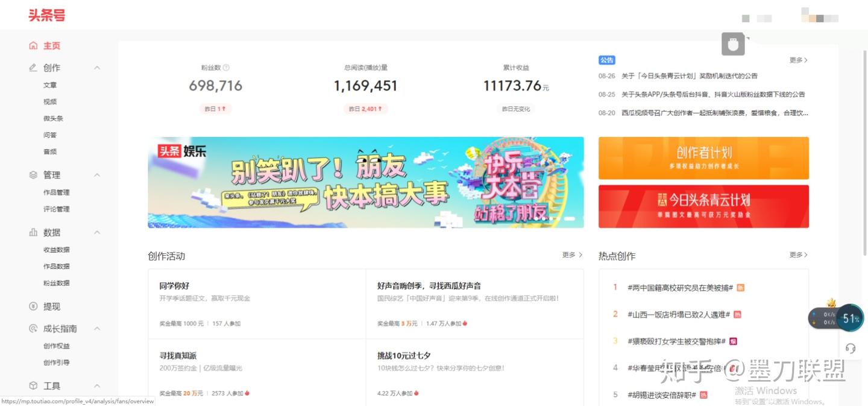
Task: Open the 工具 tools icon in sidebar
Action: tap(34, 385)
